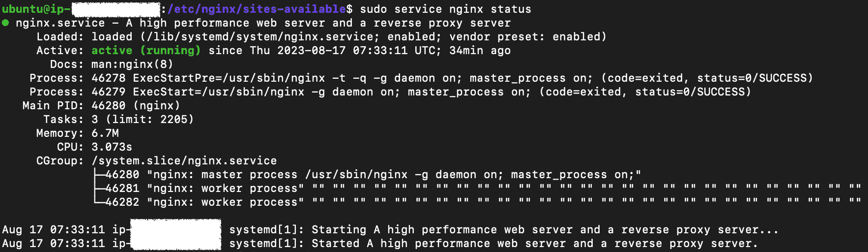The image size is (868, 252).
Task: Click the green status dot before nginx.service
Action: pyautogui.click(x=5, y=23)
